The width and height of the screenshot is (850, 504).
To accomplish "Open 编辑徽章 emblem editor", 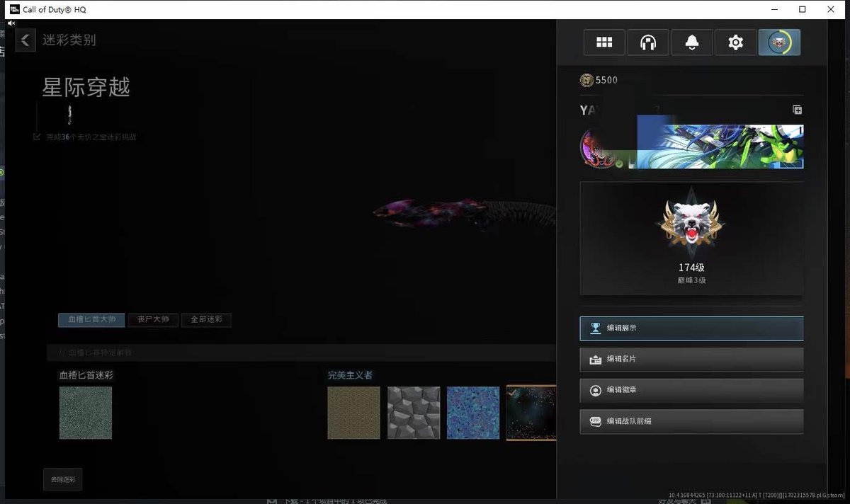I will (x=691, y=390).
